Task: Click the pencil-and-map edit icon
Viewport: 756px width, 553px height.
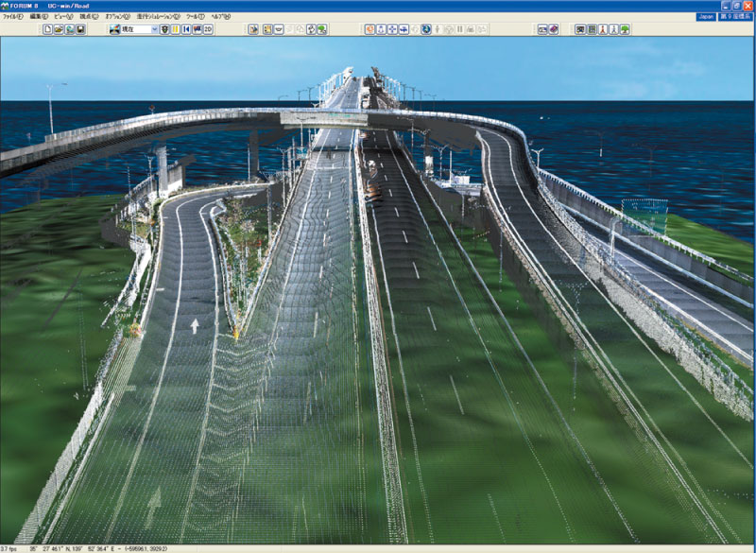Action: tap(253, 29)
